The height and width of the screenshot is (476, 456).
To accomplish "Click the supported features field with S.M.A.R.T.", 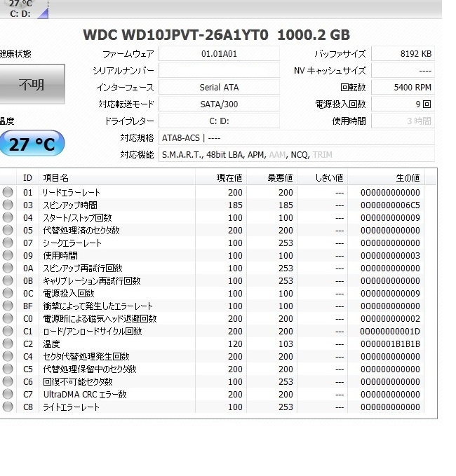I will click(297, 155).
